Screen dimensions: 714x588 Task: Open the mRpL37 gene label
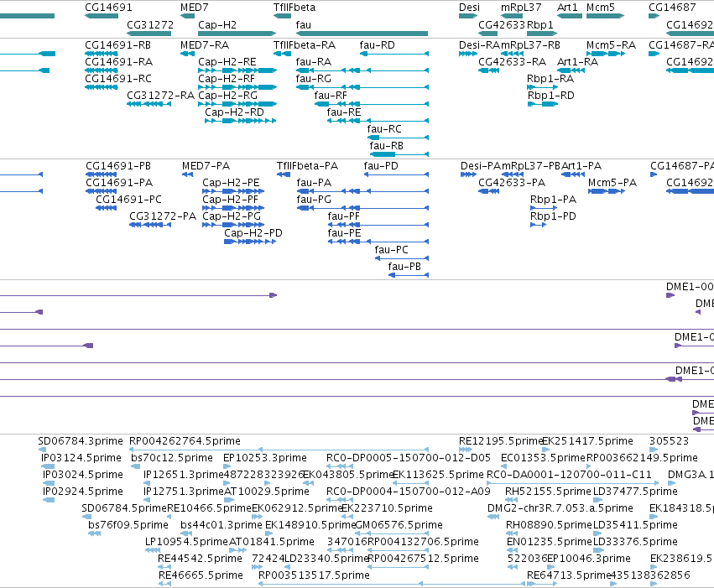[521, 8]
